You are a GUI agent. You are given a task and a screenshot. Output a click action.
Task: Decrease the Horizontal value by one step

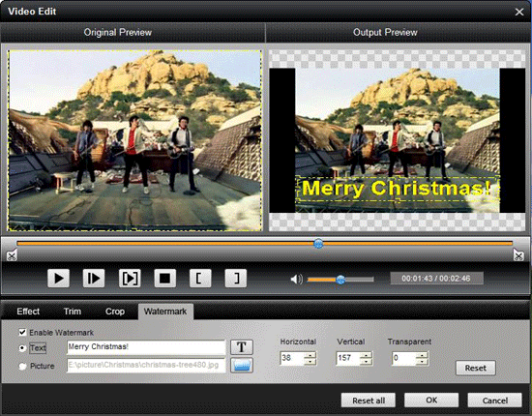(x=310, y=362)
